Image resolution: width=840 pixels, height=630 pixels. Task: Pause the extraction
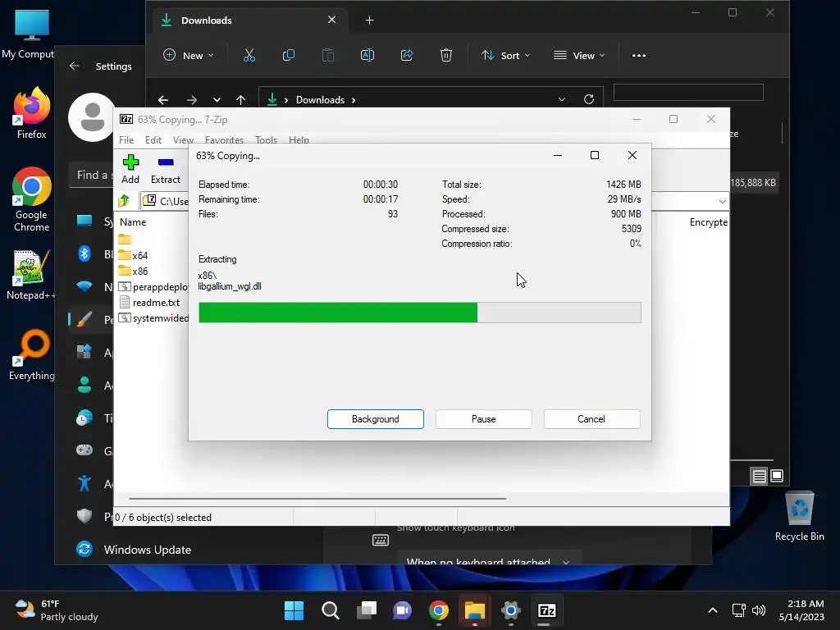pos(484,419)
